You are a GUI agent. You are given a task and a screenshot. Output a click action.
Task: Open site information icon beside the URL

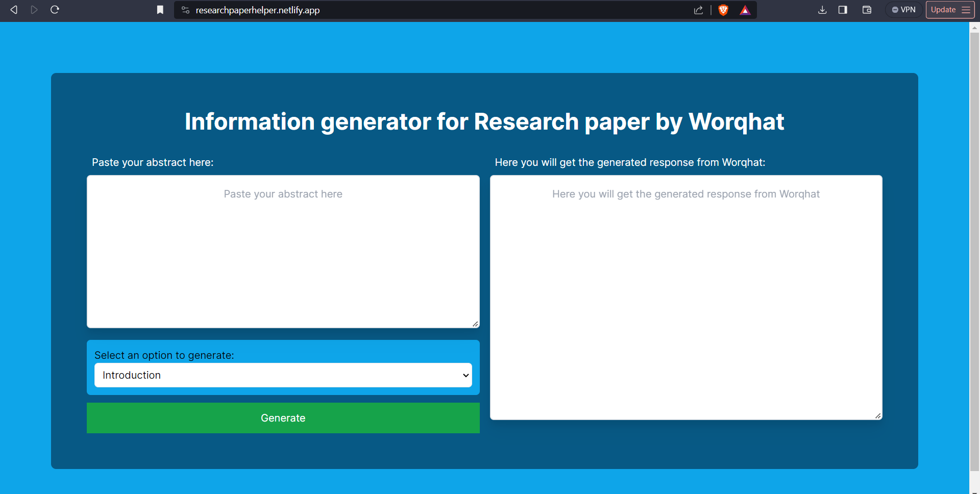click(185, 10)
